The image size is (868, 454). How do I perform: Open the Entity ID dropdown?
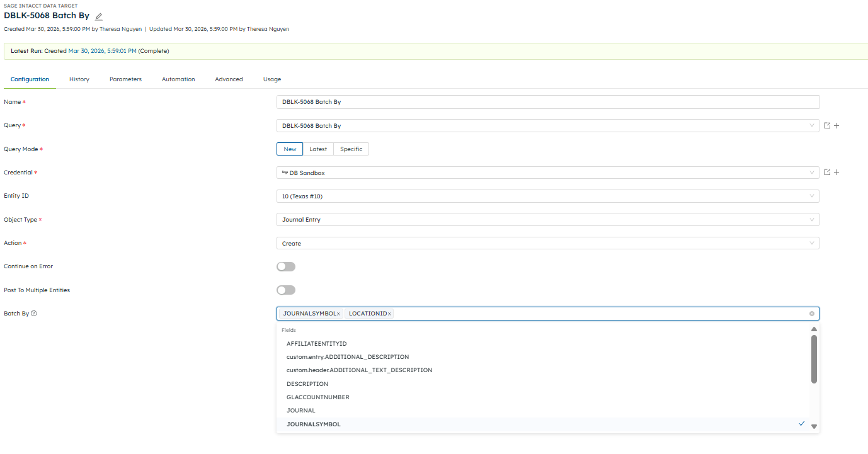[x=547, y=196]
